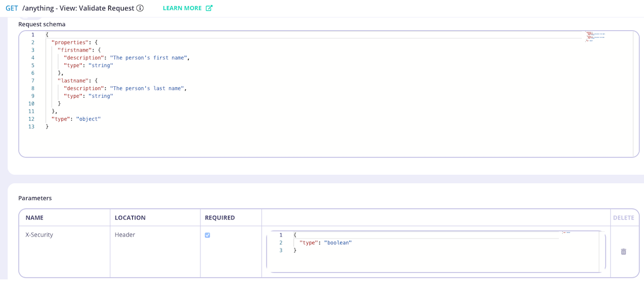Click line number 13 in Request schema
The image size is (644, 287).
(x=31, y=127)
